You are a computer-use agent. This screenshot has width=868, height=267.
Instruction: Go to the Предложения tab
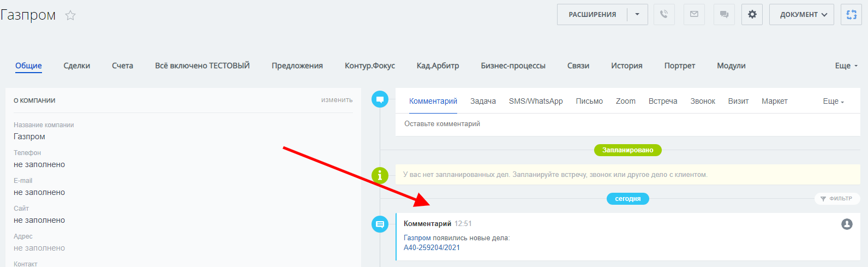[x=297, y=66]
